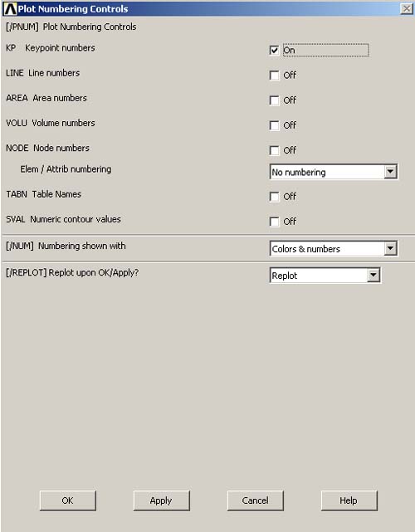Image resolution: width=415 pixels, height=532 pixels.
Task: Turn on Numeric contour values checkbox
Action: tap(274, 222)
